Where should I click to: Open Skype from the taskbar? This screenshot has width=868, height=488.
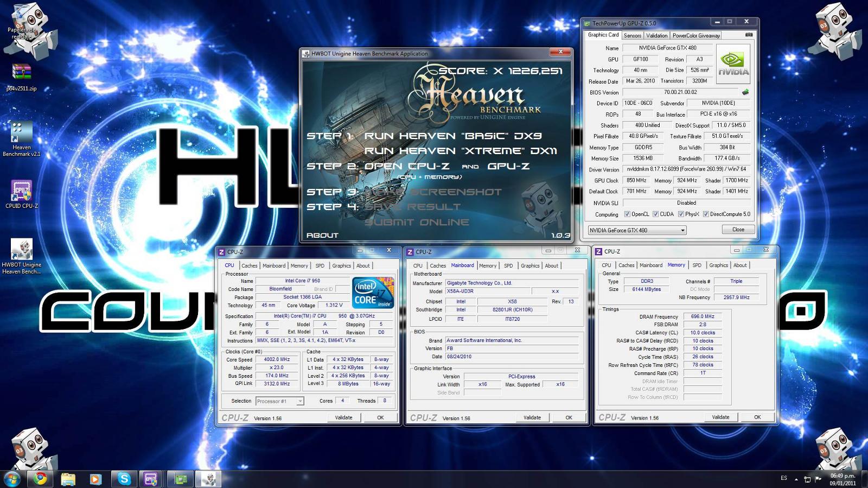[124, 479]
